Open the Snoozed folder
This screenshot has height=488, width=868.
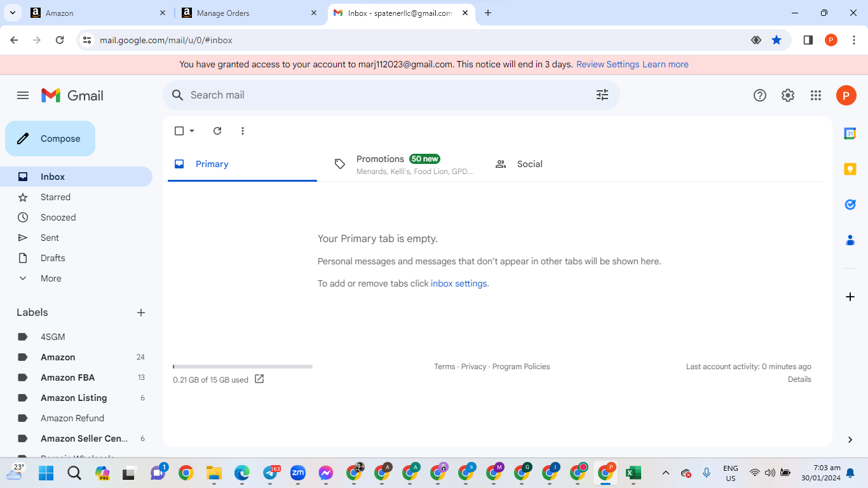[x=76, y=217]
